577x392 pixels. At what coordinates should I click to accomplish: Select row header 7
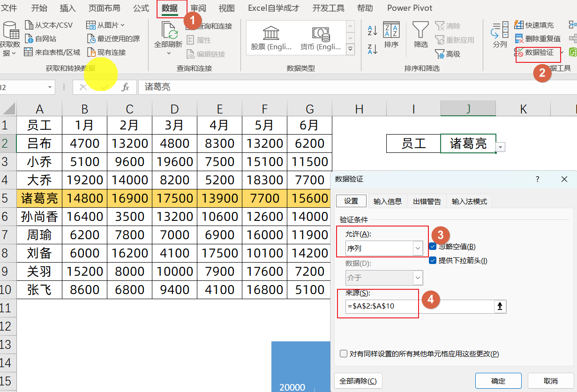pyautogui.click(x=8, y=235)
